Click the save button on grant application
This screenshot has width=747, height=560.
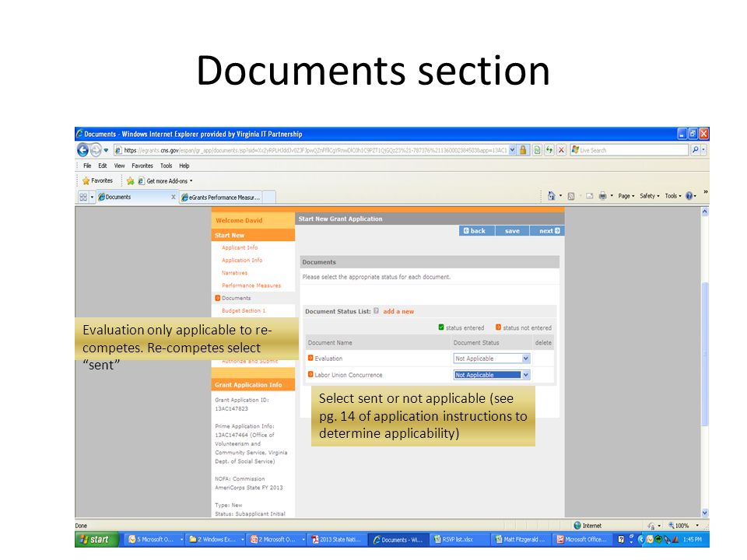pos(512,231)
